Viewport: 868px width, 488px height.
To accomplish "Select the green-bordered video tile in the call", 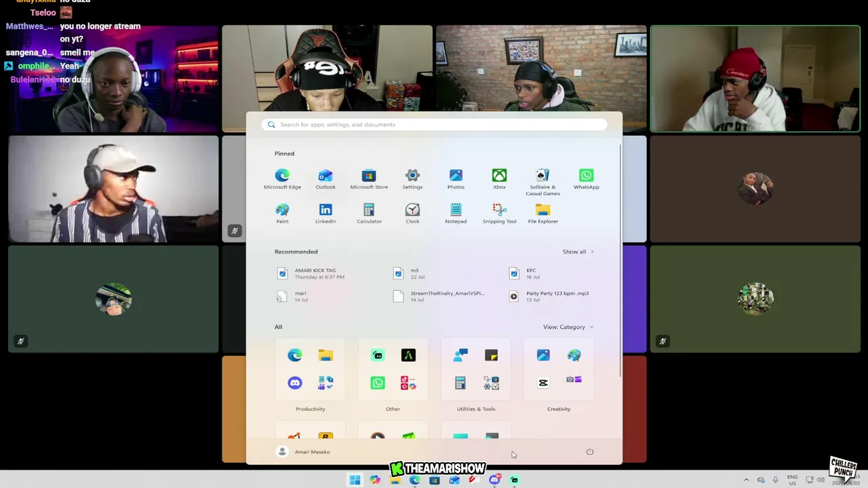I will point(755,79).
